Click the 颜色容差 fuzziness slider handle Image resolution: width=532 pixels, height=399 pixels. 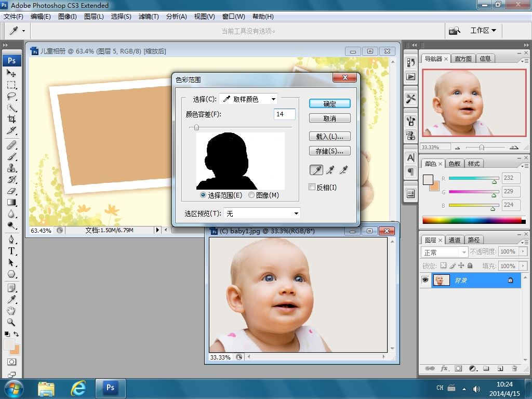[196, 128]
